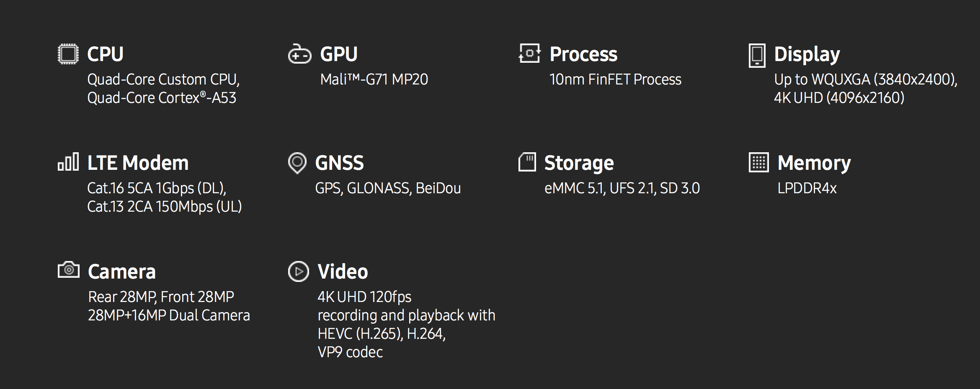Click the Video play circle icon
The height and width of the screenshot is (389, 980).
tap(299, 271)
